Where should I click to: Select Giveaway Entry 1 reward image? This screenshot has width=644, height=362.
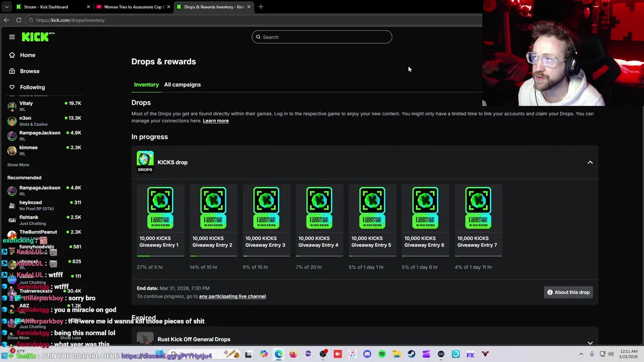click(160, 208)
